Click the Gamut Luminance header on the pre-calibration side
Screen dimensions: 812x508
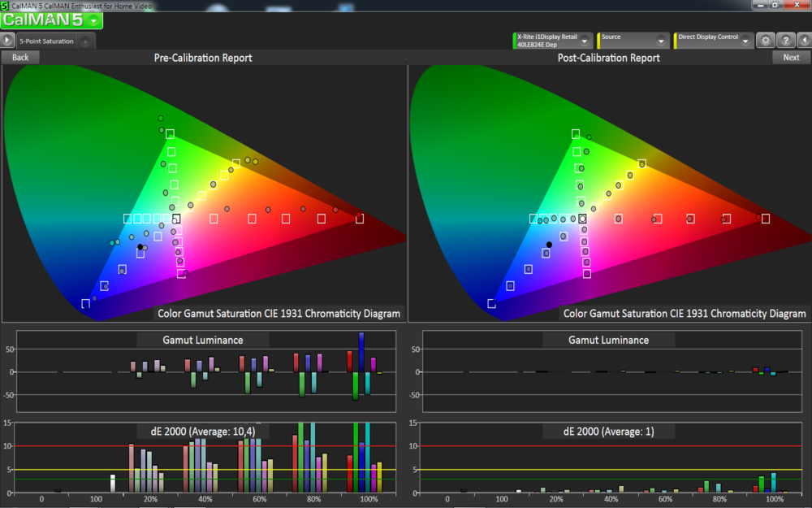[x=205, y=340]
